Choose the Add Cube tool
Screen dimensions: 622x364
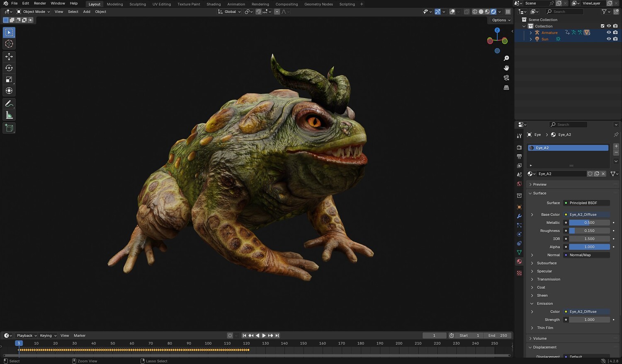9,128
